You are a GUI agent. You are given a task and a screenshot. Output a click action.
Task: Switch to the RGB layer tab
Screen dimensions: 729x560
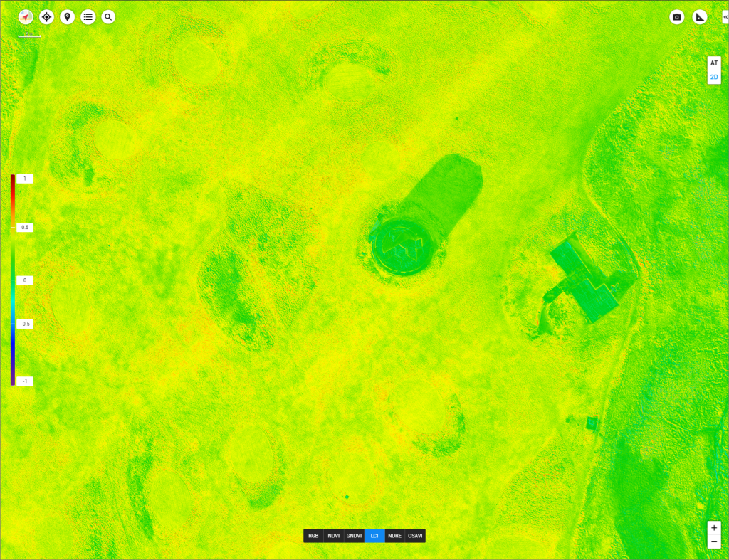coord(313,536)
